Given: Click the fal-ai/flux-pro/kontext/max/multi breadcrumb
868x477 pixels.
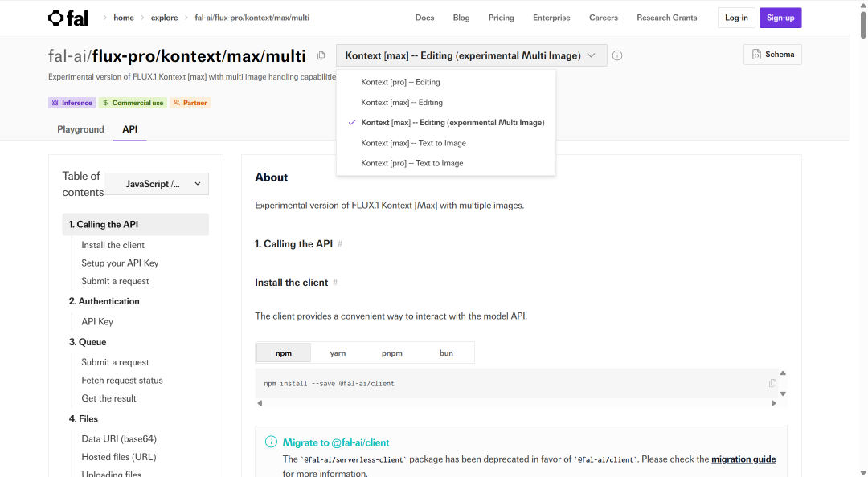Looking at the screenshot, I should coord(252,18).
